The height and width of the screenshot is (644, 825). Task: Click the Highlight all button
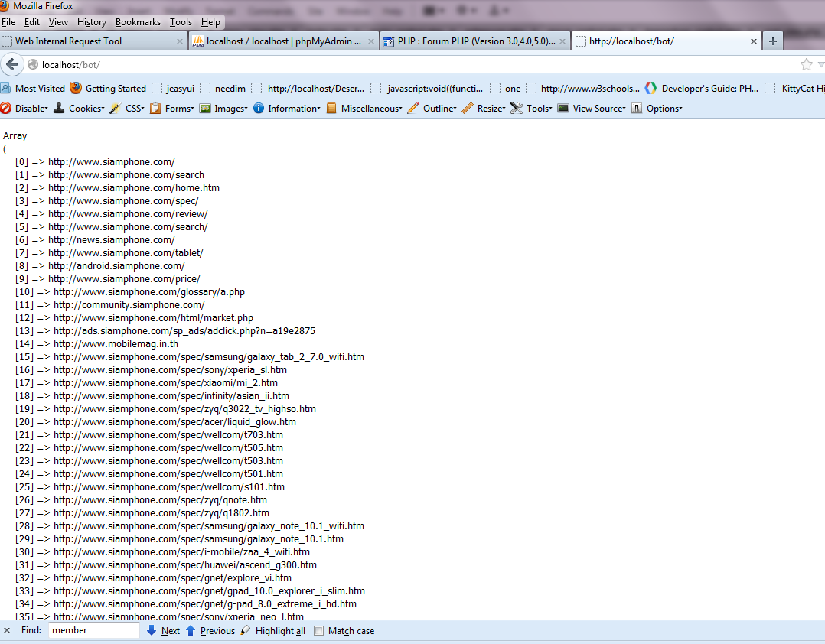coord(280,631)
